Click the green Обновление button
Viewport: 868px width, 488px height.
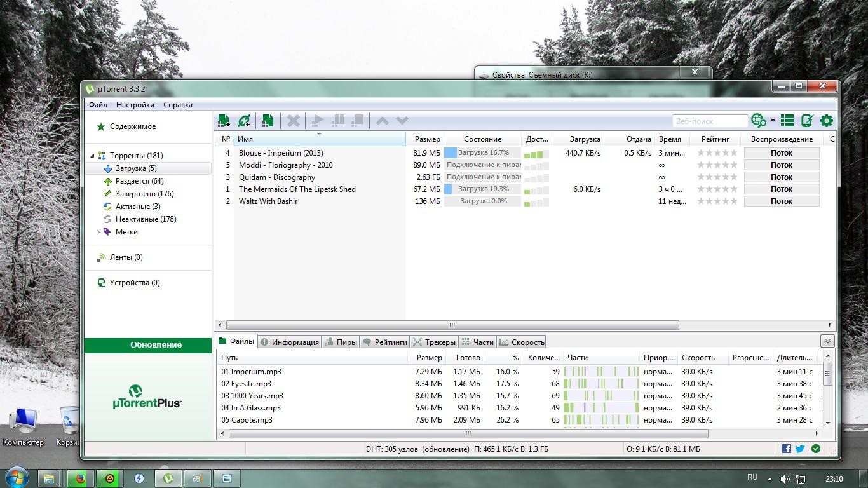(148, 345)
